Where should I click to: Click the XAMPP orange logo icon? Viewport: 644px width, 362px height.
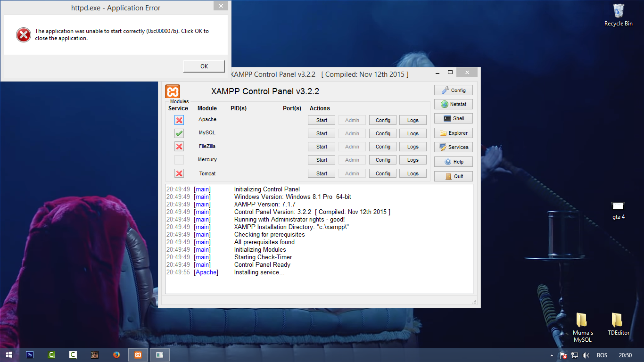(173, 91)
